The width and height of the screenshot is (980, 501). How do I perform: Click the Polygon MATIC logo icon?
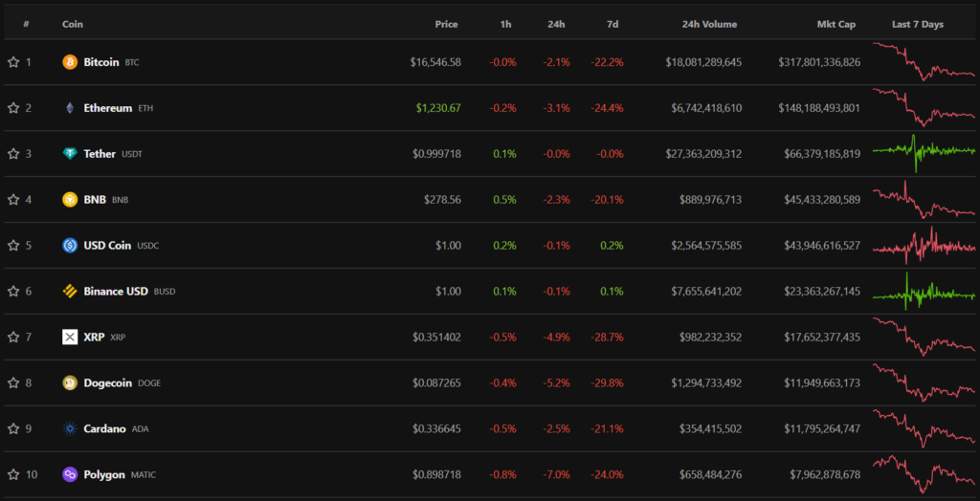(x=70, y=474)
